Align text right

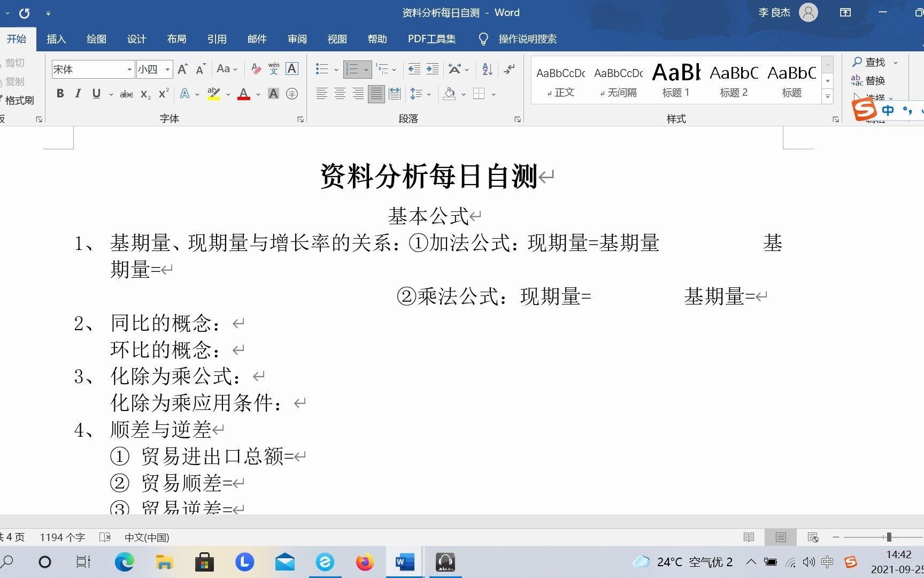[x=358, y=94]
